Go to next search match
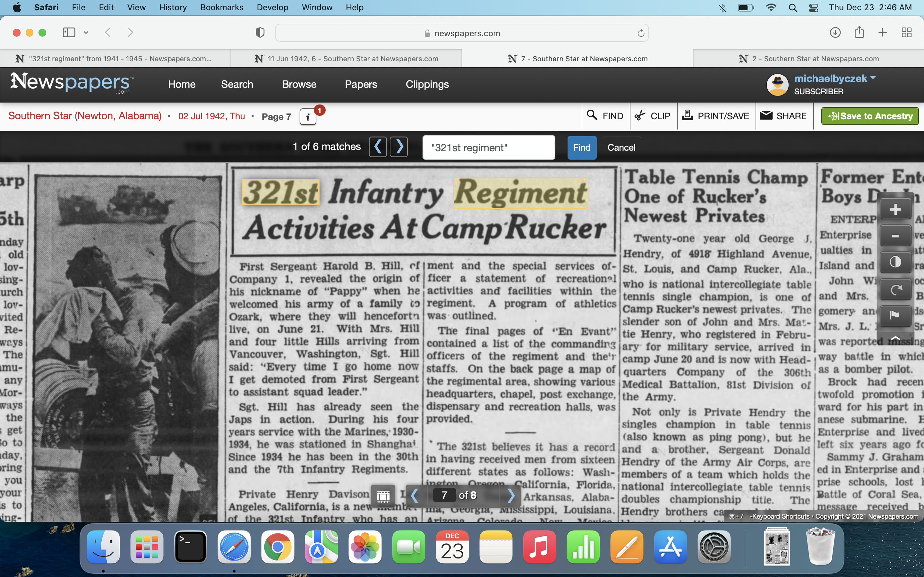Screen dimensions: 924x577 point(399,147)
